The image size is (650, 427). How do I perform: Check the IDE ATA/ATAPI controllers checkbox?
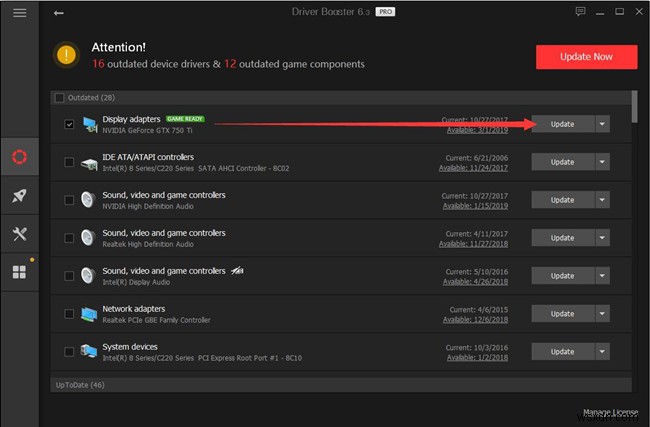[x=69, y=162]
